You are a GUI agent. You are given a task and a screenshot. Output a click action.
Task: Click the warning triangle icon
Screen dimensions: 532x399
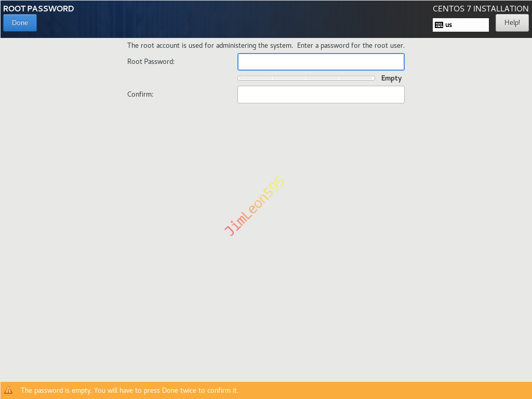click(8, 390)
